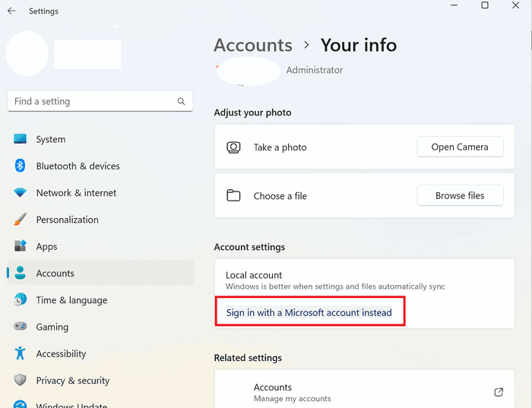Go to Accounts breadcrumb in header
This screenshot has width=532, height=408.
point(253,45)
